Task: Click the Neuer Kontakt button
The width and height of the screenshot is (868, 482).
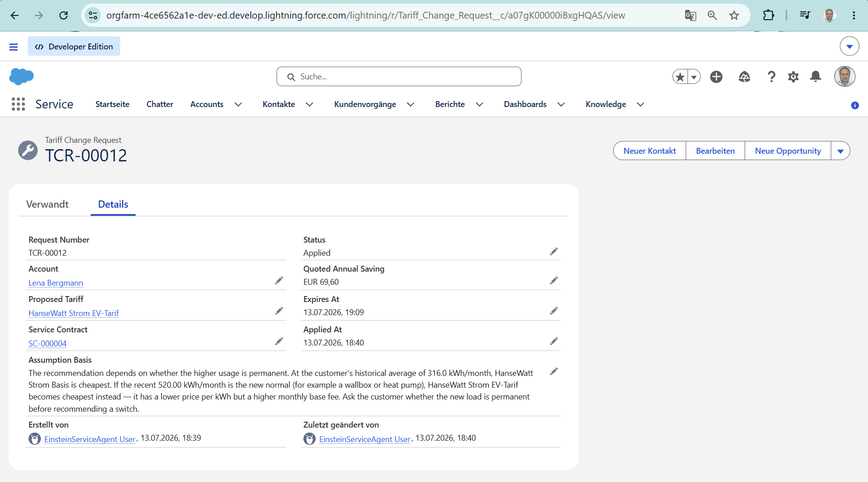Action: point(649,151)
